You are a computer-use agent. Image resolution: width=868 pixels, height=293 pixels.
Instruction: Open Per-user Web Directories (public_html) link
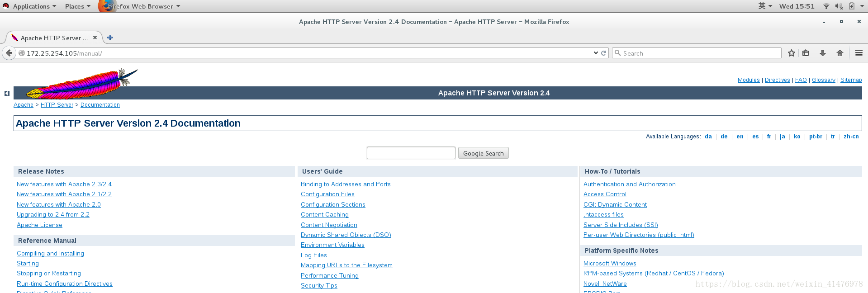pos(639,235)
